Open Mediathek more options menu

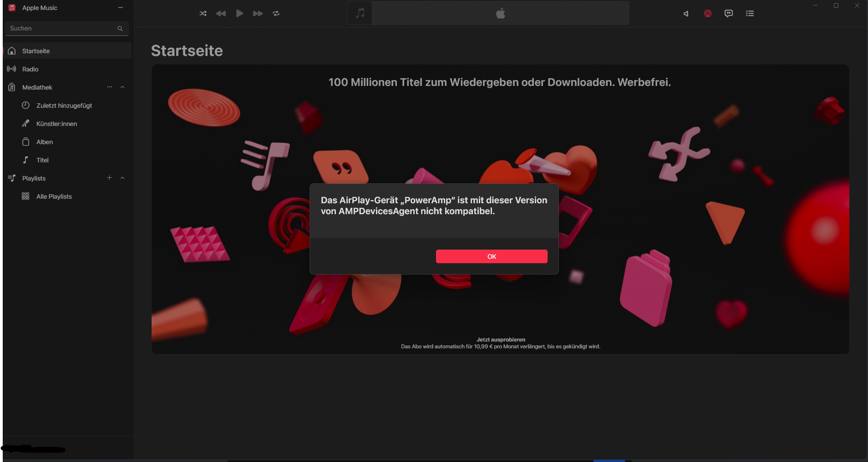click(110, 87)
